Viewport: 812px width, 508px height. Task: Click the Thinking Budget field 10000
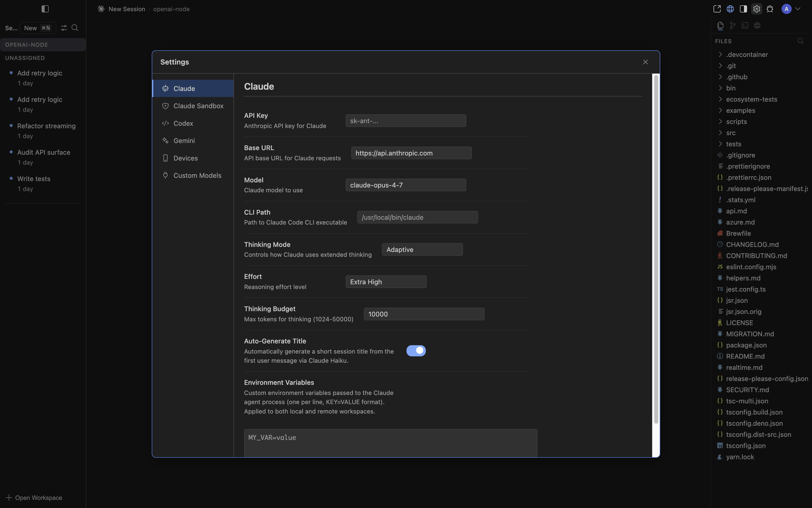tap(424, 314)
